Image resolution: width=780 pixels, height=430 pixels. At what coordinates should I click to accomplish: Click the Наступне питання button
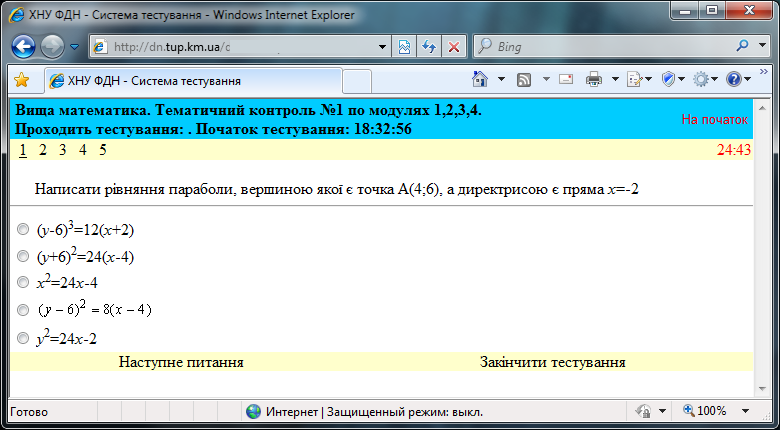click(x=181, y=361)
